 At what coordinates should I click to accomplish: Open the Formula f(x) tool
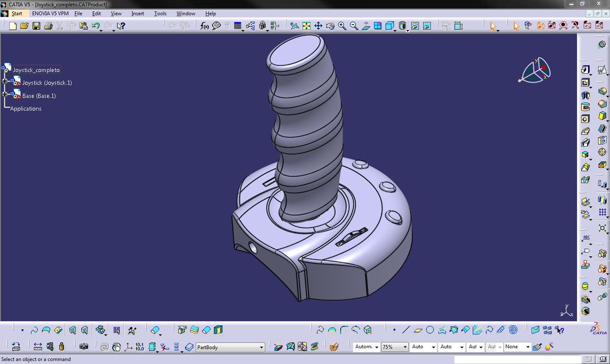(204, 26)
